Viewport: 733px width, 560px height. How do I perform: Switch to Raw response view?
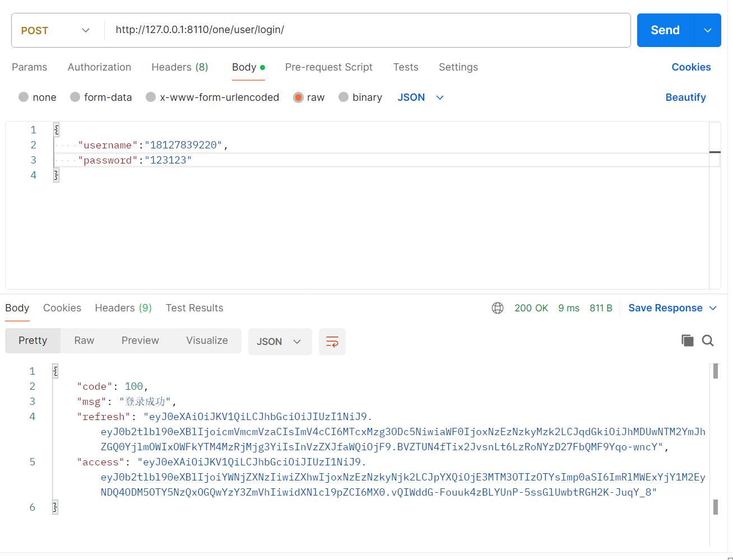click(x=84, y=340)
